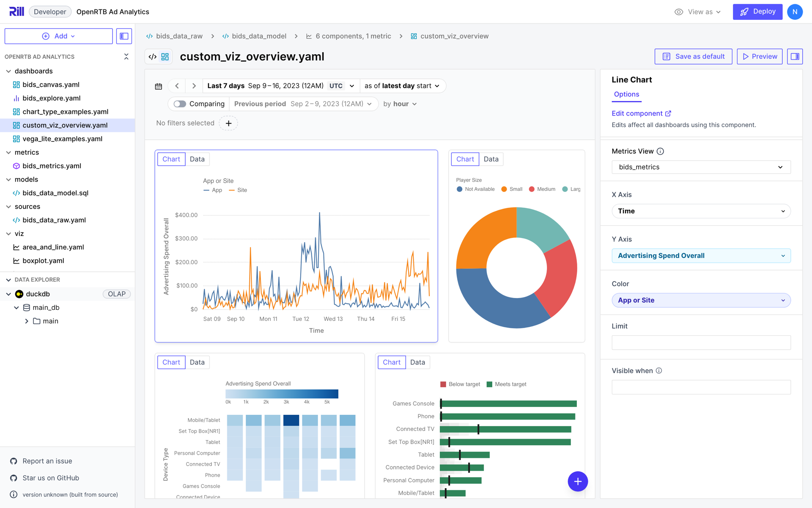
Task: Click the Advertising Spend Overall color gradient legend
Action: pyautogui.click(x=282, y=394)
